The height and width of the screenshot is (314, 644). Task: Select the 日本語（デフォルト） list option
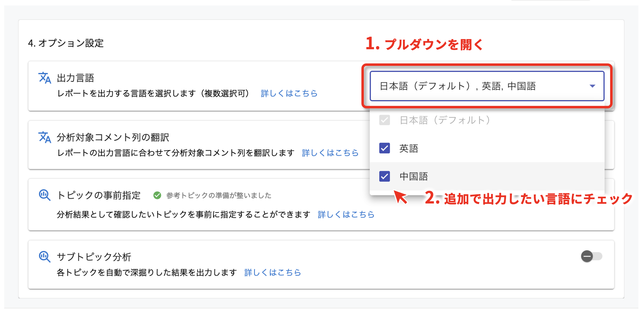[445, 120]
